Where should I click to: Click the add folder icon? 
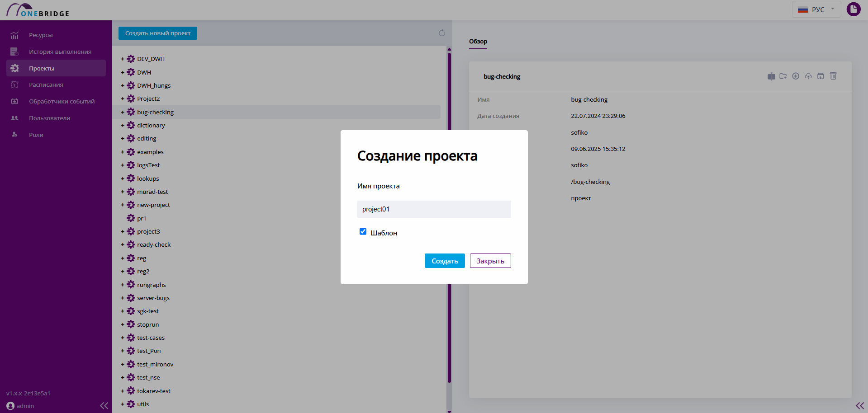783,76
